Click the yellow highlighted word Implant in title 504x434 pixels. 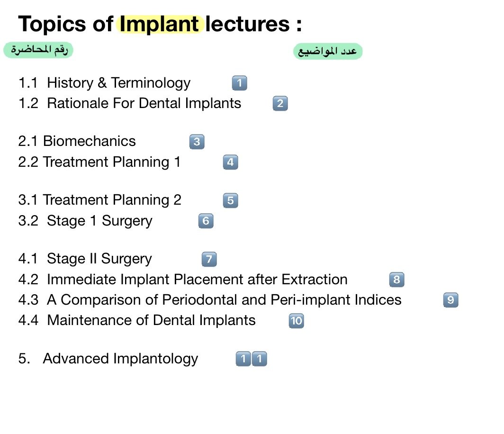pyautogui.click(x=160, y=24)
